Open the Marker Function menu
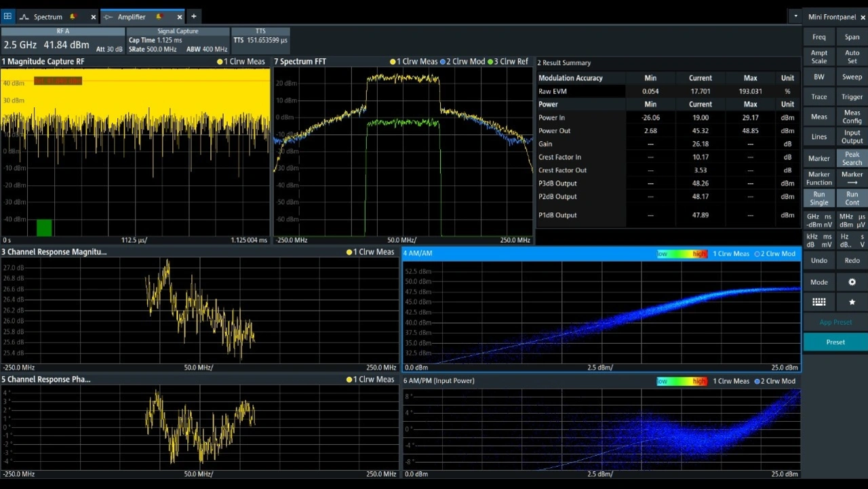The image size is (868, 489). click(x=818, y=178)
